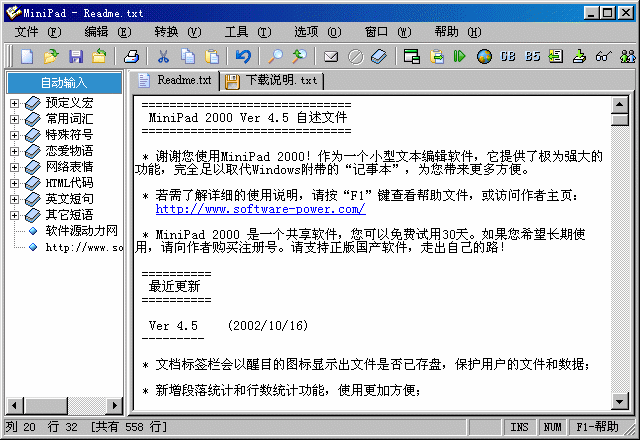Open a file with folder icon
This screenshot has height=440, width=640.
(x=51, y=56)
